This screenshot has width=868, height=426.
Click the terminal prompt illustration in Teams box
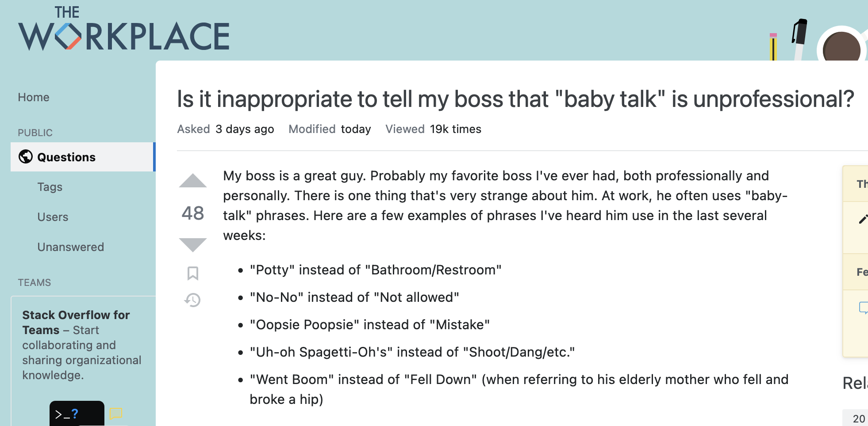tap(77, 414)
